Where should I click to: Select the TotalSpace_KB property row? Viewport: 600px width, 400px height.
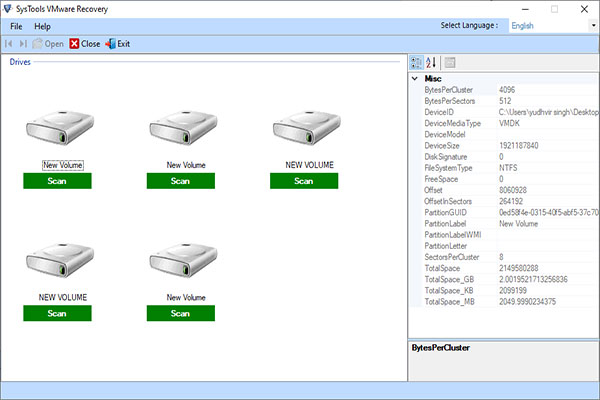pos(510,290)
